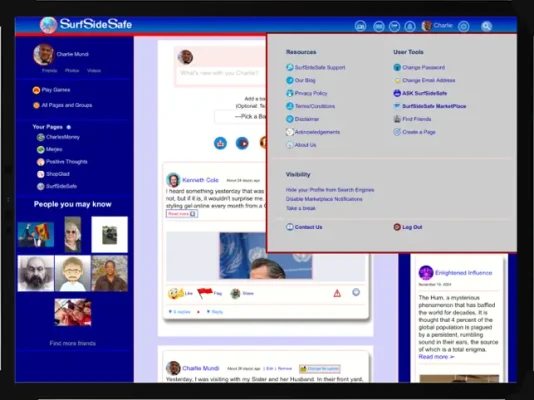Select the group selfie suggested friend photo
This screenshot has width=534, height=400.
coord(73,312)
